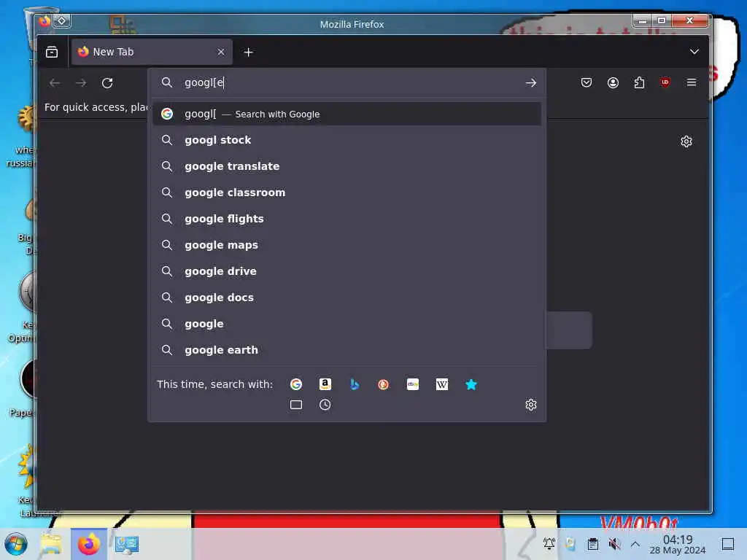Search this time with Bing

[354, 384]
